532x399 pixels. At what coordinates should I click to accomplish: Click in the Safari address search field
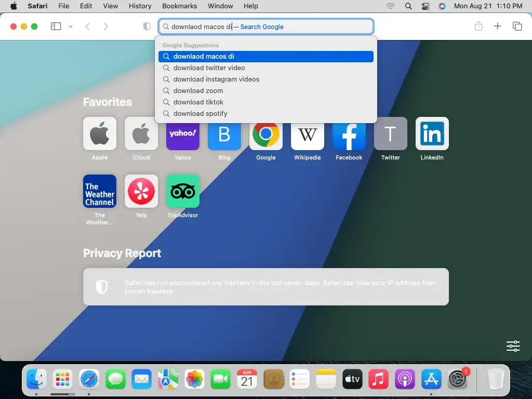(266, 26)
